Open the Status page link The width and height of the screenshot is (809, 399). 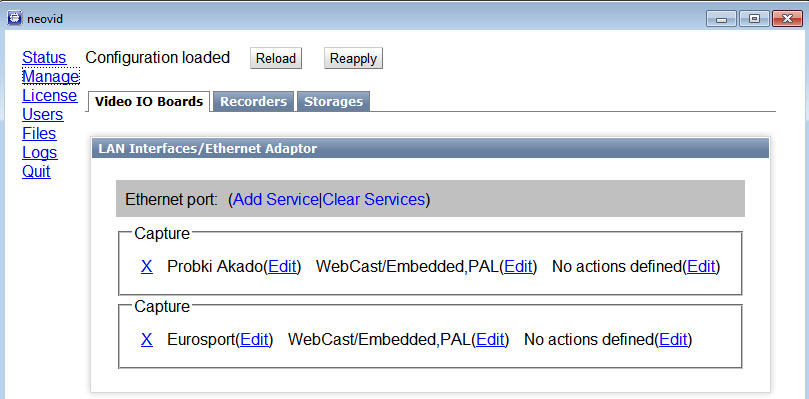[44, 57]
